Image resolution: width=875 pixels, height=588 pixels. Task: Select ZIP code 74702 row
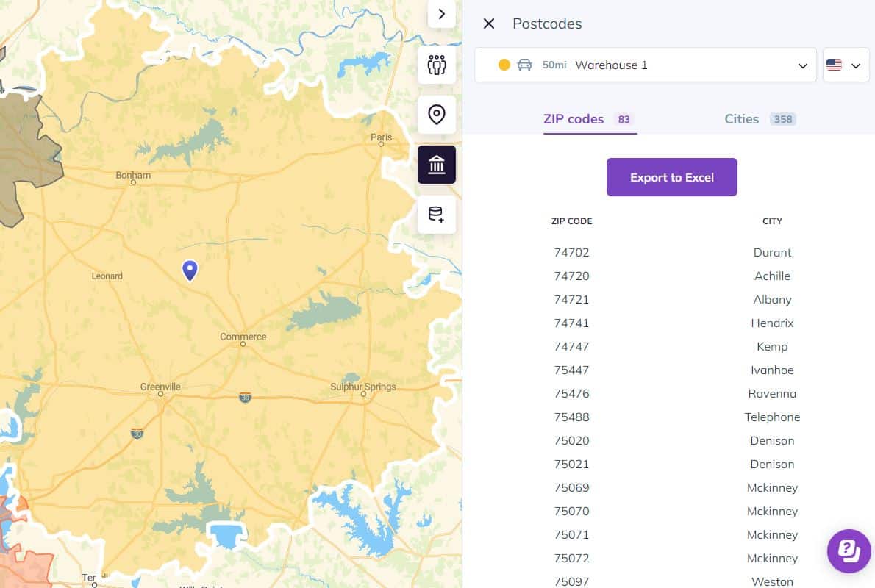pyautogui.click(x=571, y=252)
